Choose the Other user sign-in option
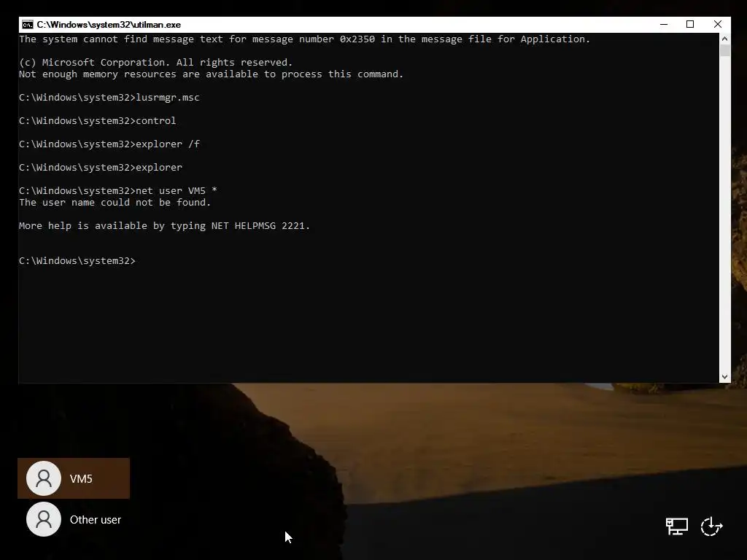 (74, 519)
